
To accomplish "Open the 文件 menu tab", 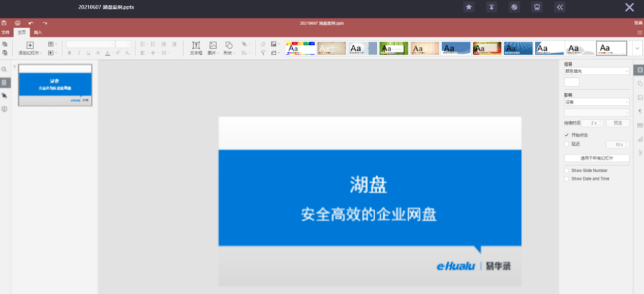I will pyautogui.click(x=5, y=32).
